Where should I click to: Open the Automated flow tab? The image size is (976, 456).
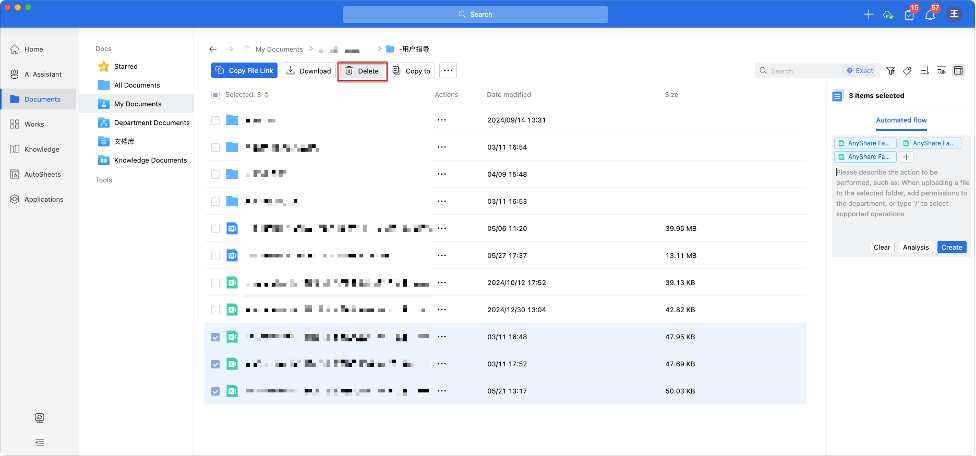[901, 120]
